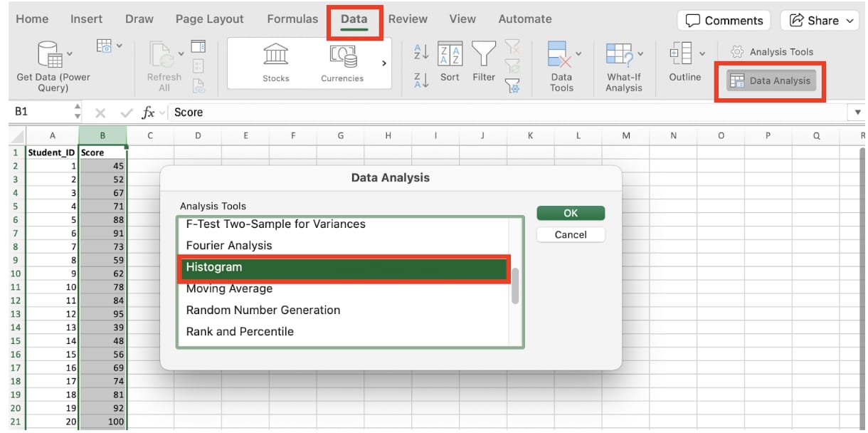Confirm with the OK button
Screen dimensions: 868x433
click(x=571, y=212)
